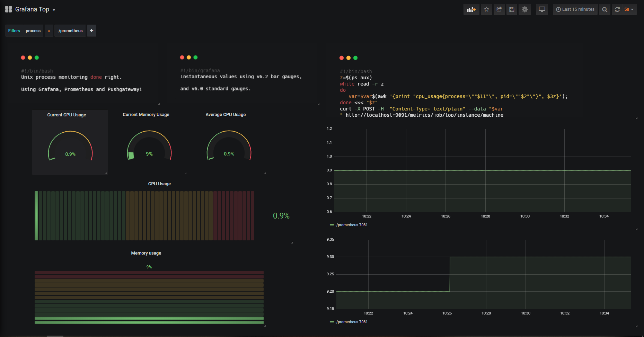
Task: Enable TV cycle view mode
Action: pos(542,9)
